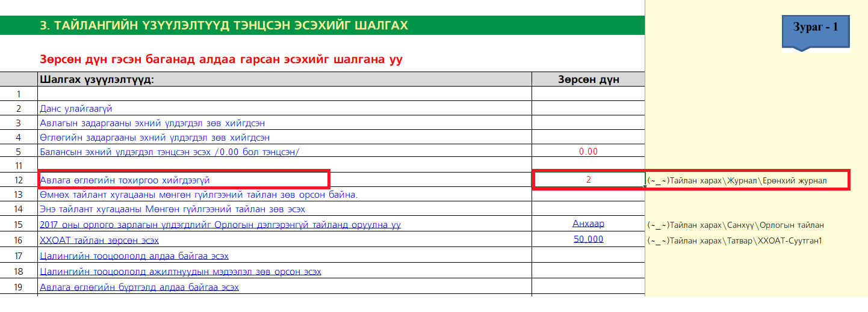868x312 pixels.
Task: Open the link about ажилтнуудын мэдээлэл зөв орсон
Action: tap(180, 272)
